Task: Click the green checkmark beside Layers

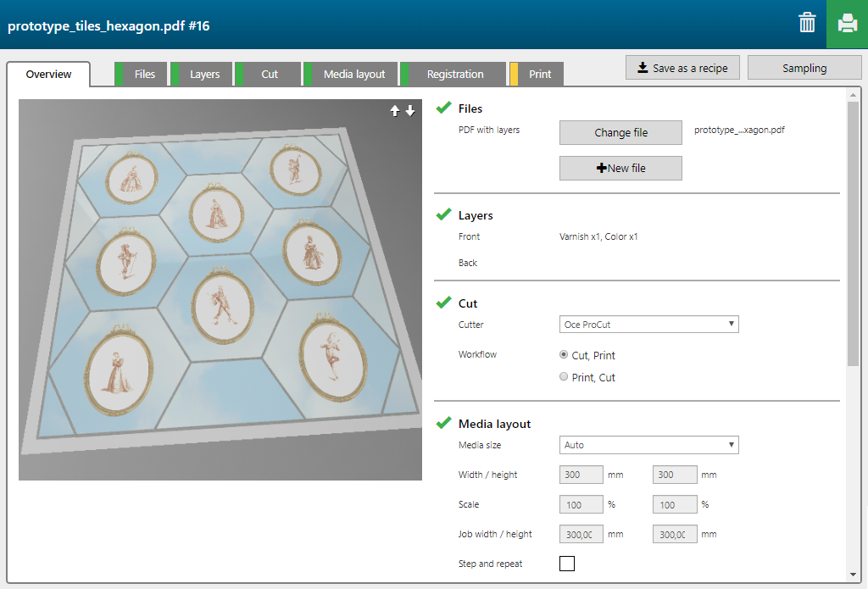Action: (443, 215)
